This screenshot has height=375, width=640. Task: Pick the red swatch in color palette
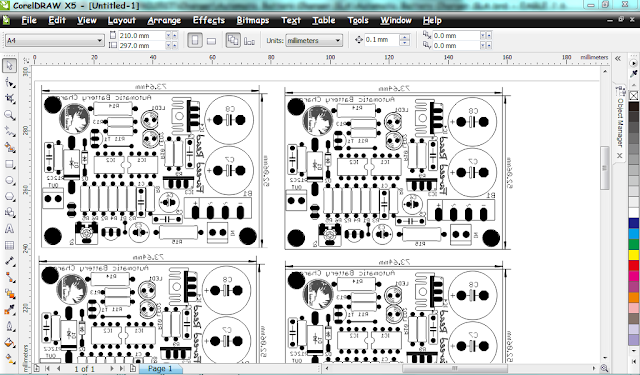(x=633, y=266)
